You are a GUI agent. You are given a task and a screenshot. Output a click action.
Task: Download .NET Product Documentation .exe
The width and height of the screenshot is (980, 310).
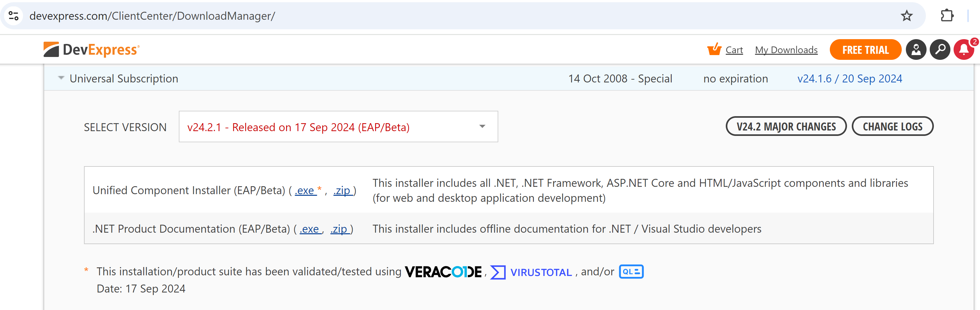coord(310,229)
